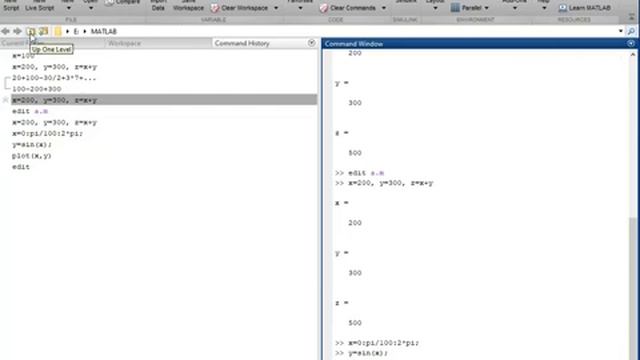Screen dimensions: 640x360
Task: Select history entry y=sin(x);
Action: 32,144
